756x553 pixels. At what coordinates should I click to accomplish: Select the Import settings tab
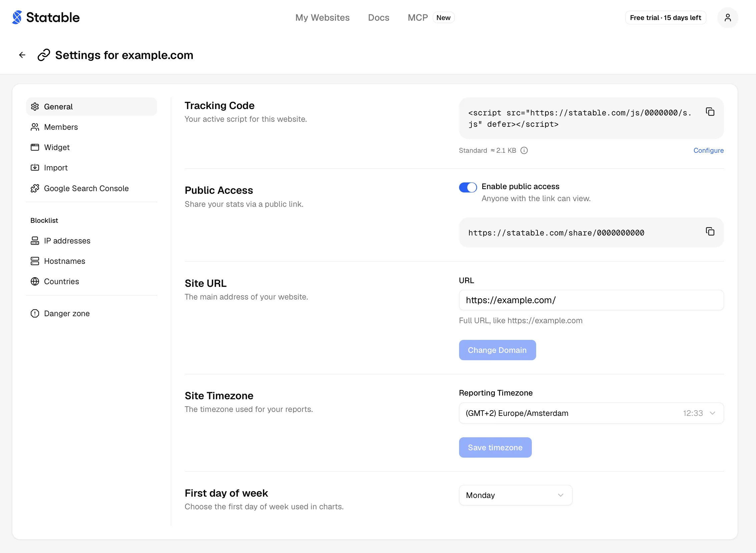91,168
